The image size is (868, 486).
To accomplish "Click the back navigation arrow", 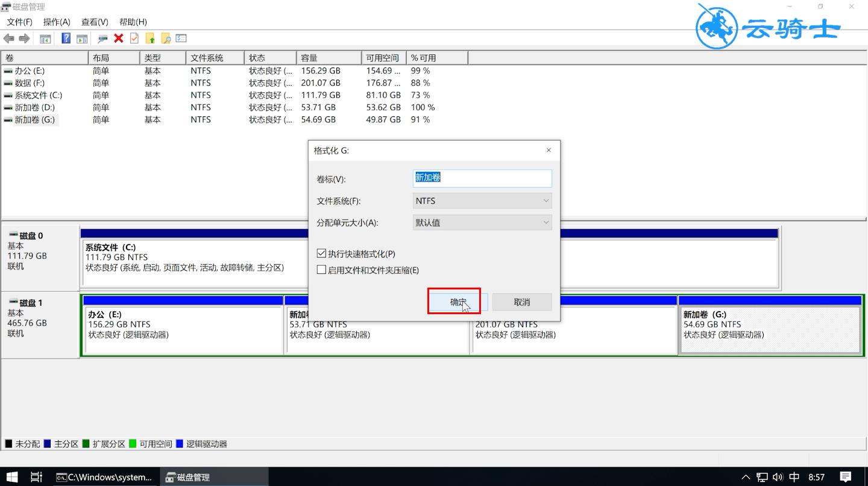I will point(8,38).
